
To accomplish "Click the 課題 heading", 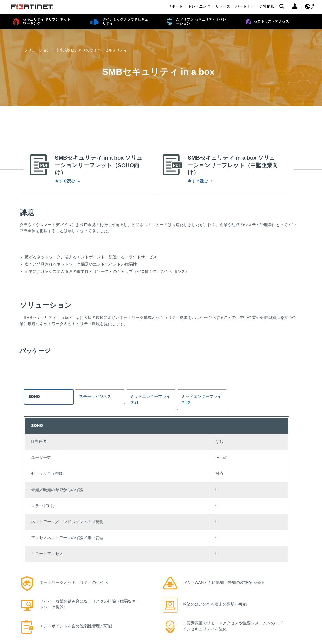I will point(27,213).
